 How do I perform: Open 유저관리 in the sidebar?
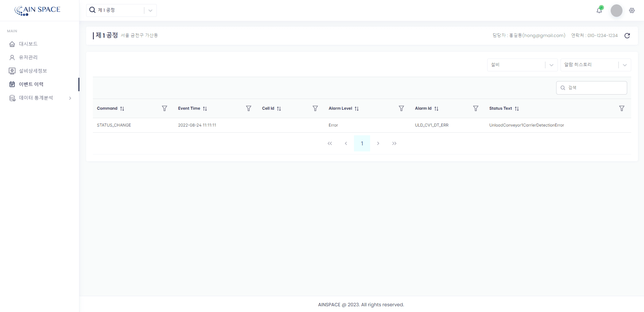[28, 58]
